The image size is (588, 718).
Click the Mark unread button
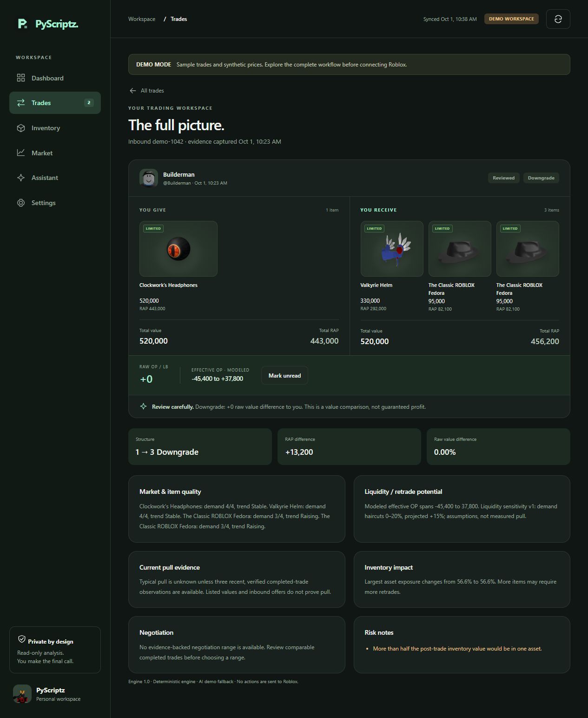[x=284, y=375]
